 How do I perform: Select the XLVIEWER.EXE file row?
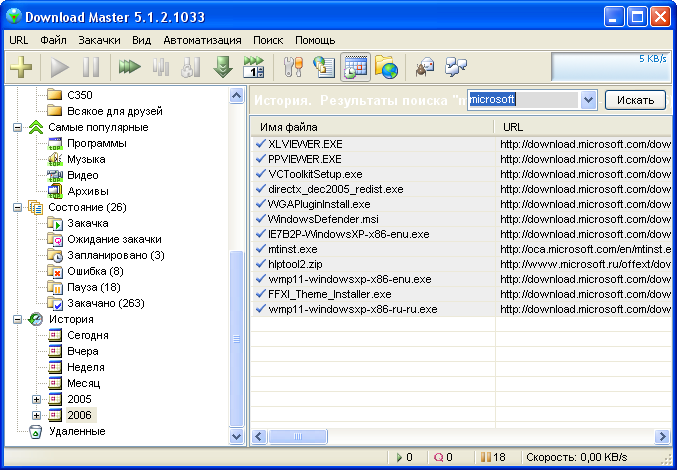tap(462, 144)
